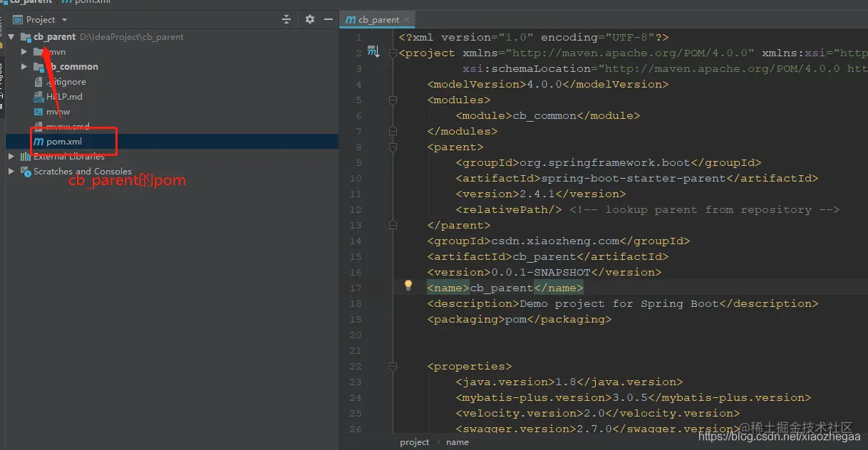
Task: Click the 'project' breadcrumb at the bottom
Action: pos(415,442)
